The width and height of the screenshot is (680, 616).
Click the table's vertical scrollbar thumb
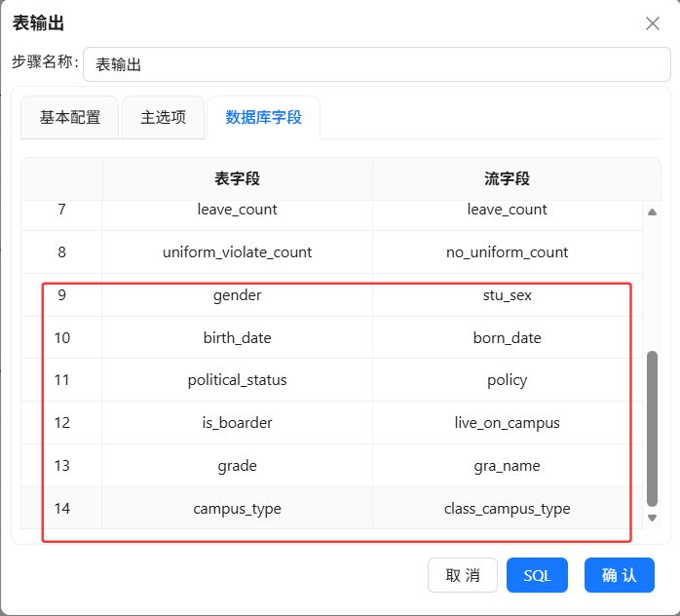tap(652, 429)
